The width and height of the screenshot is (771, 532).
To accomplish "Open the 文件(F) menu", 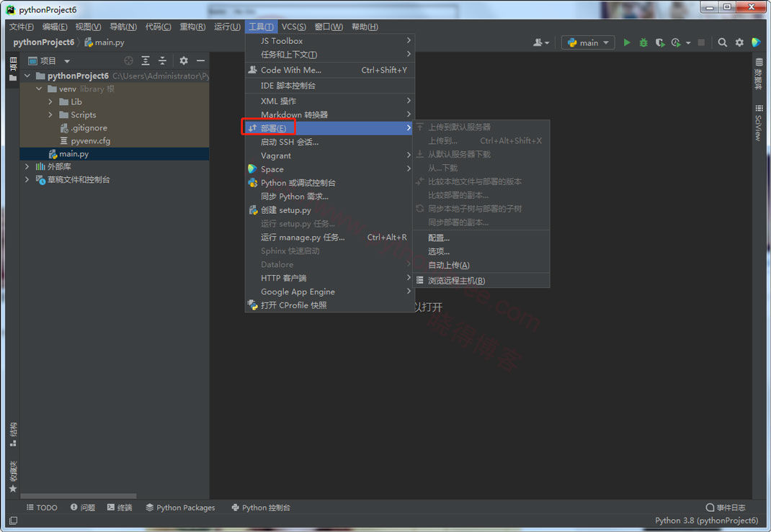I will [x=21, y=27].
